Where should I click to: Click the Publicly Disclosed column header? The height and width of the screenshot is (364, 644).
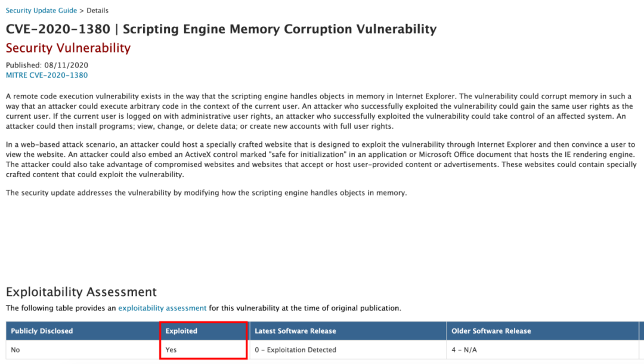42,331
